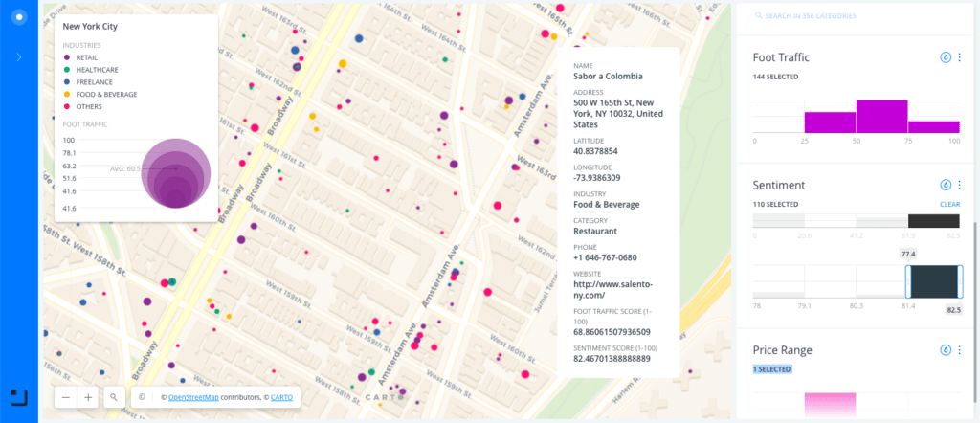Click the Food & Beverage yellow legend swatch
Screen dimensions: 980x423
coord(67,95)
